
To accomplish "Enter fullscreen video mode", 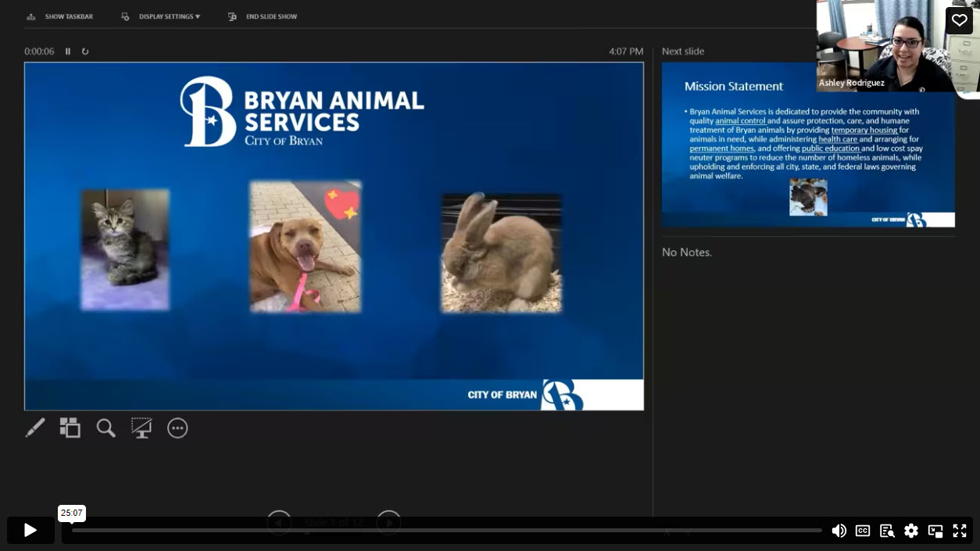I will coord(960,531).
